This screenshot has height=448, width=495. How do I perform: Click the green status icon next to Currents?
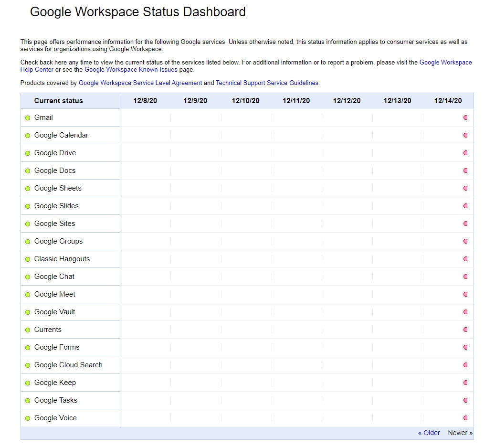28,330
